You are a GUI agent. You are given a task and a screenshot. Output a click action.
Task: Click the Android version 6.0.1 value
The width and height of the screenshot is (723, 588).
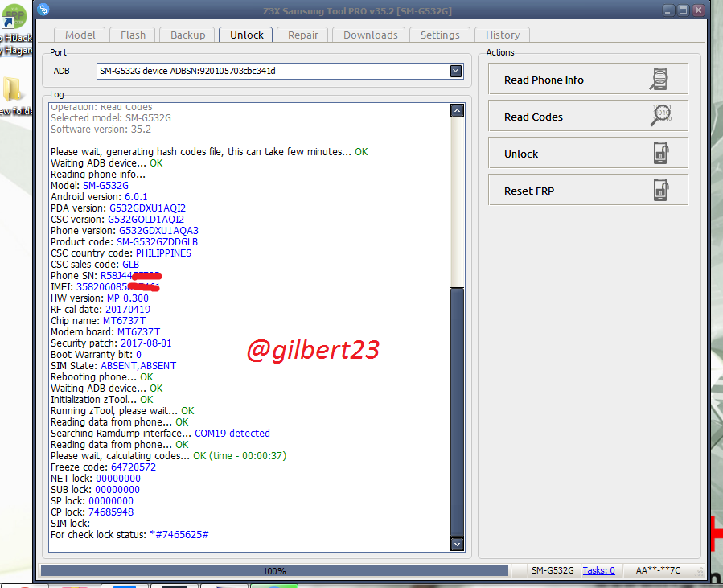136,197
